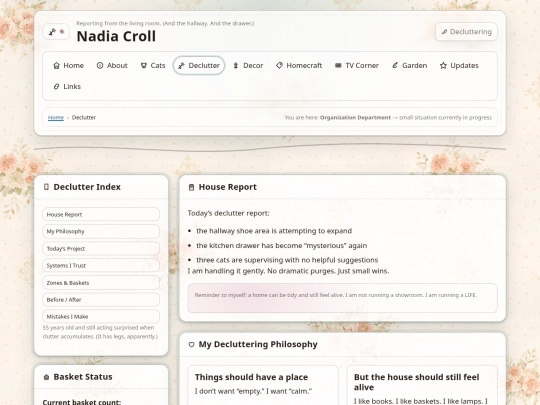The width and height of the screenshot is (540, 405).
Task: Open the Garden navigation item
Action: point(409,65)
